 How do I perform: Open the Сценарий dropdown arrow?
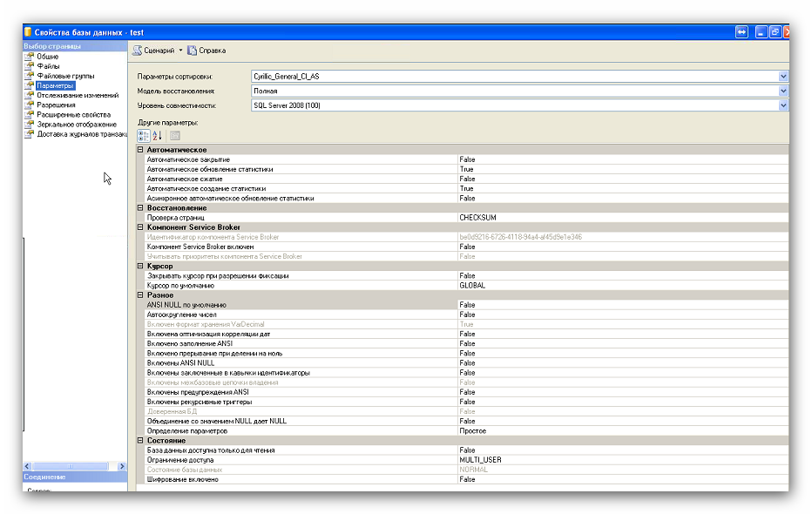[180, 51]
